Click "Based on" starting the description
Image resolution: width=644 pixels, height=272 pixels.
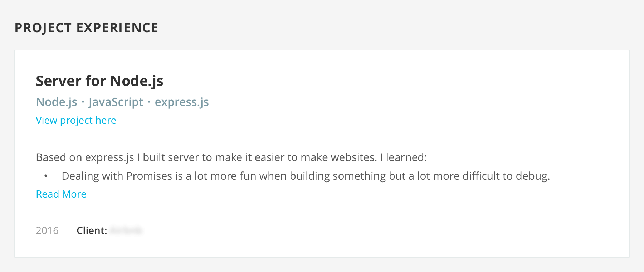point(59,157)
